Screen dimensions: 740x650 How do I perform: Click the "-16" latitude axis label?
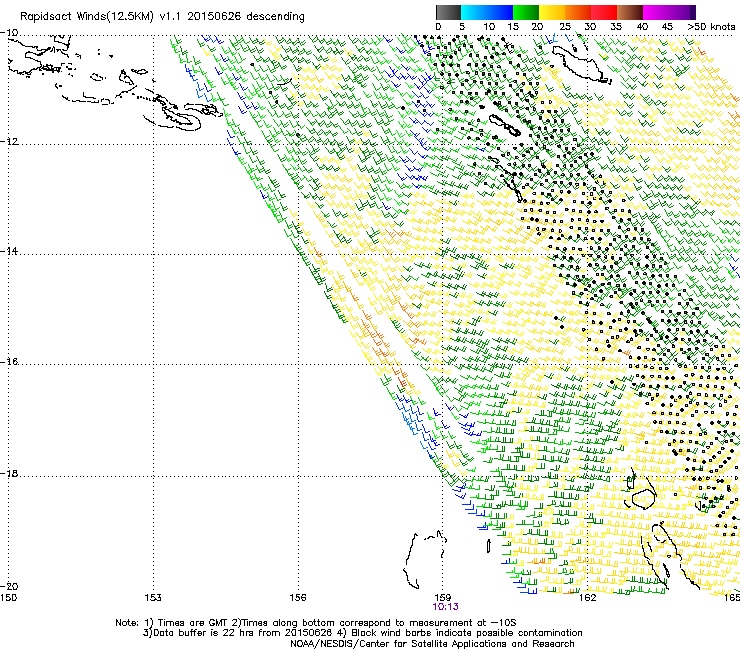pyautogui.click(x=9, y=362)
